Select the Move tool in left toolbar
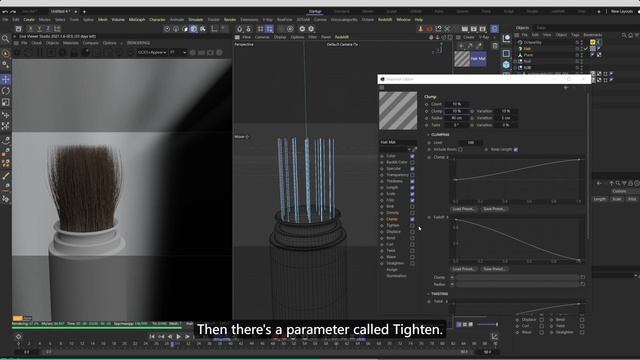 [x=6, y=79]
